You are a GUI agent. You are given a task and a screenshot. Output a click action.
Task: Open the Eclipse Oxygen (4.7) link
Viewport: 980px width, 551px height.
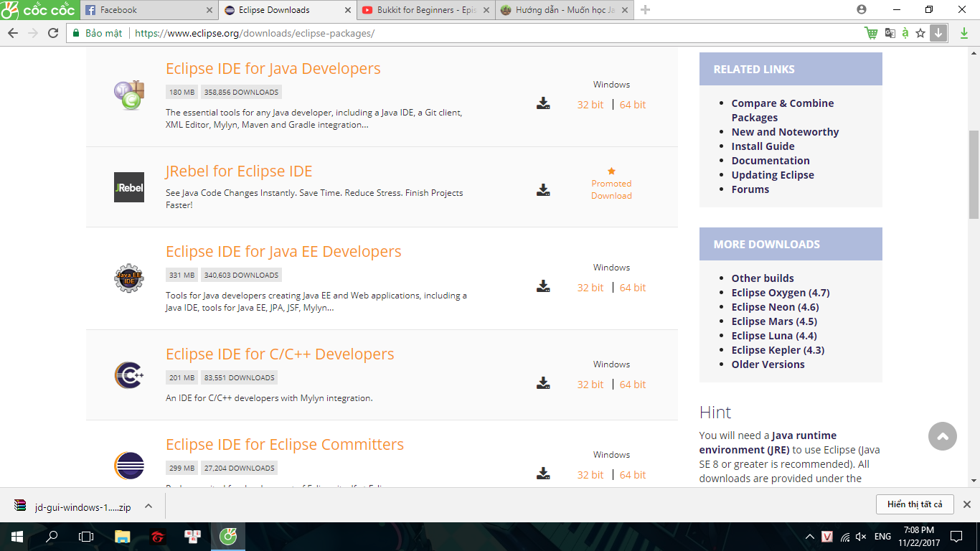[780, 293]
